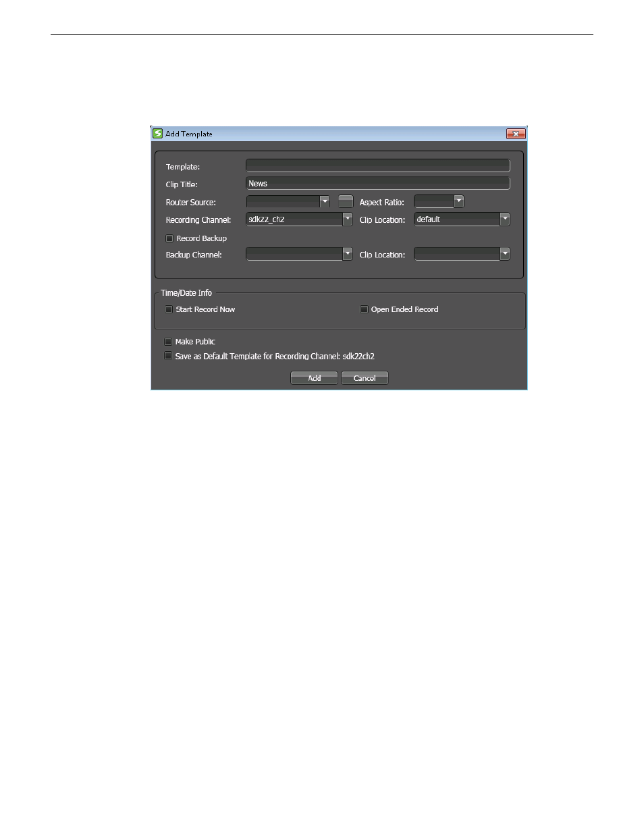Image resolution: width=644 pixels, height=834 pixels.
Task: Click the Template name input field
Action: tap(377, 166)
